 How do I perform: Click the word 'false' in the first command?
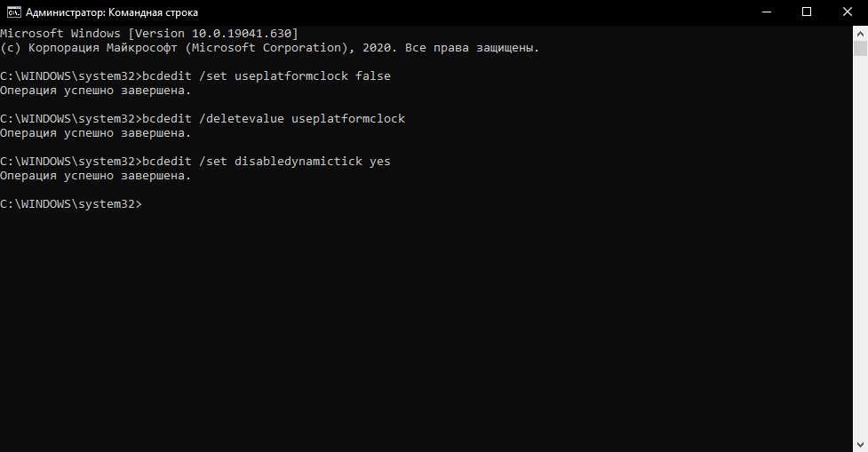pos(373,76)
